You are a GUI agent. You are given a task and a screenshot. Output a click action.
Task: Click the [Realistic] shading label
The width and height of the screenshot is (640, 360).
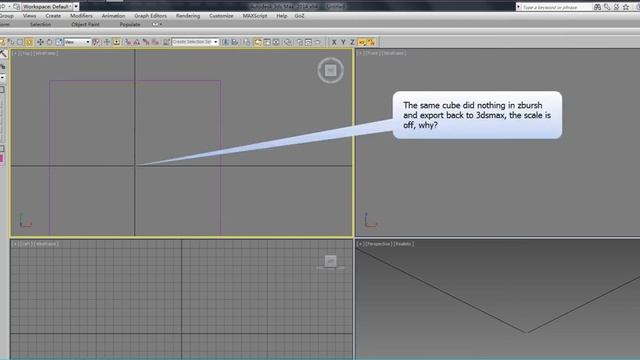[404, 244]
